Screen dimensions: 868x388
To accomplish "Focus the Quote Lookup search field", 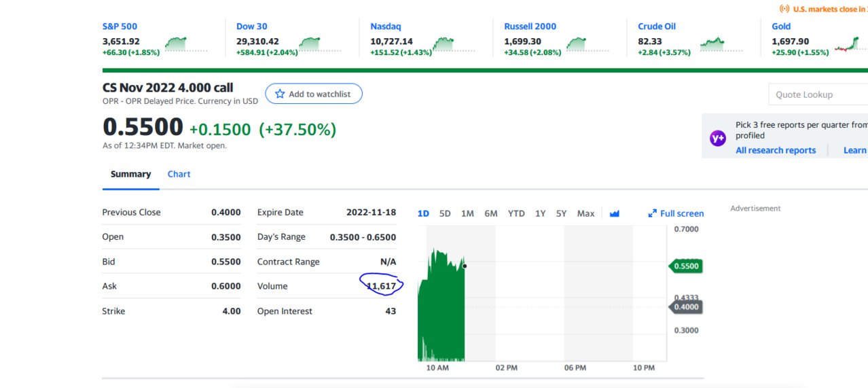I will (818, 94).
